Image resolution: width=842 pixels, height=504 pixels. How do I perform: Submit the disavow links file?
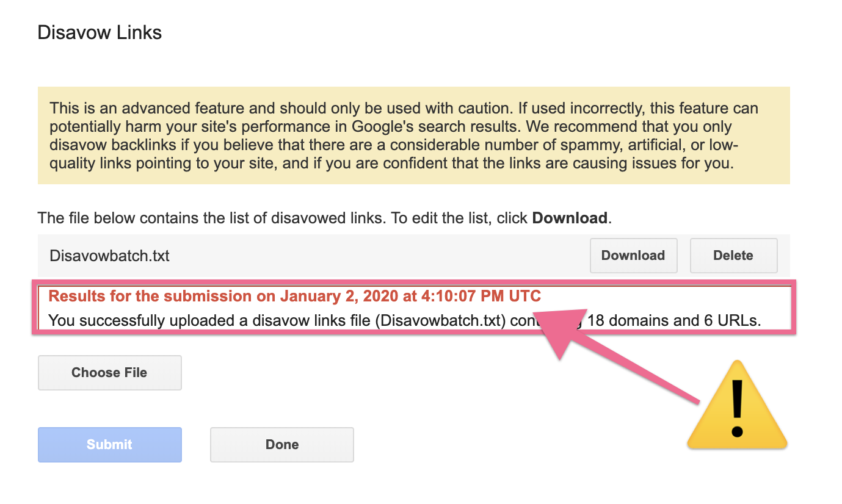tap(110, 445)
